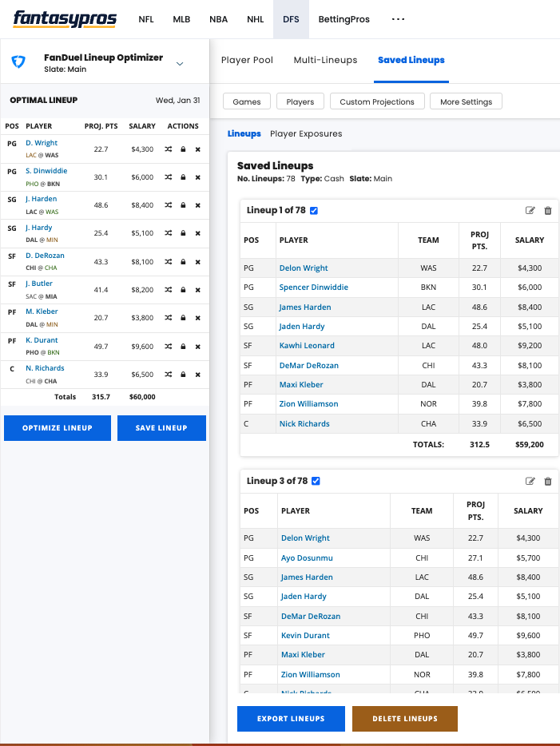
Task: Lock S. Dinwiddie in optimal lineup
Action: [x=183, y=177]
